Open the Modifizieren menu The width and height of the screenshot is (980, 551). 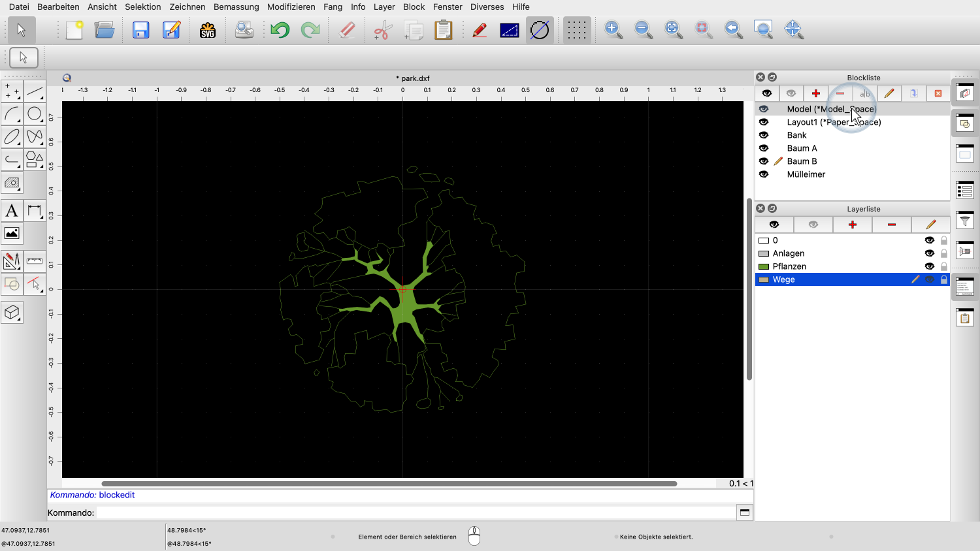291,7
